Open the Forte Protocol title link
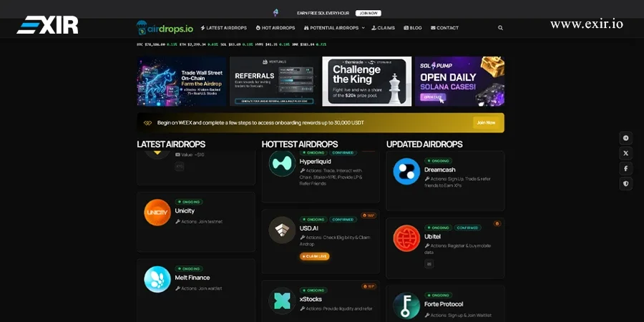 pos(444,304)
